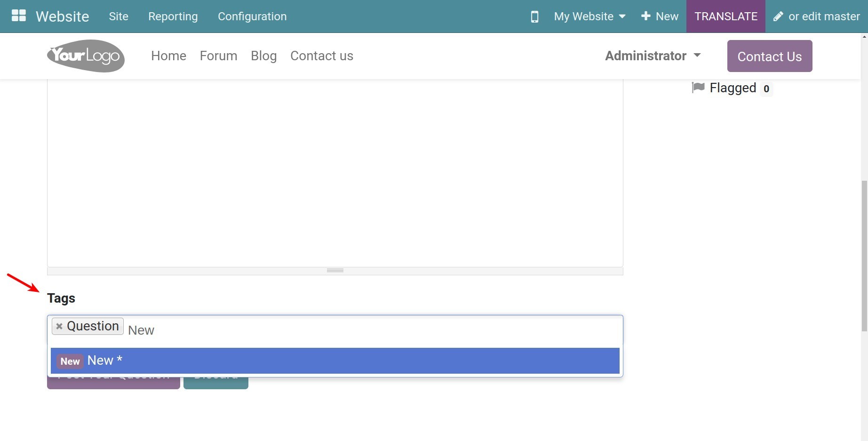Viewport: 868px width, 441px height.
Task: Click the YourLogo image
Action: pos(86,56)
